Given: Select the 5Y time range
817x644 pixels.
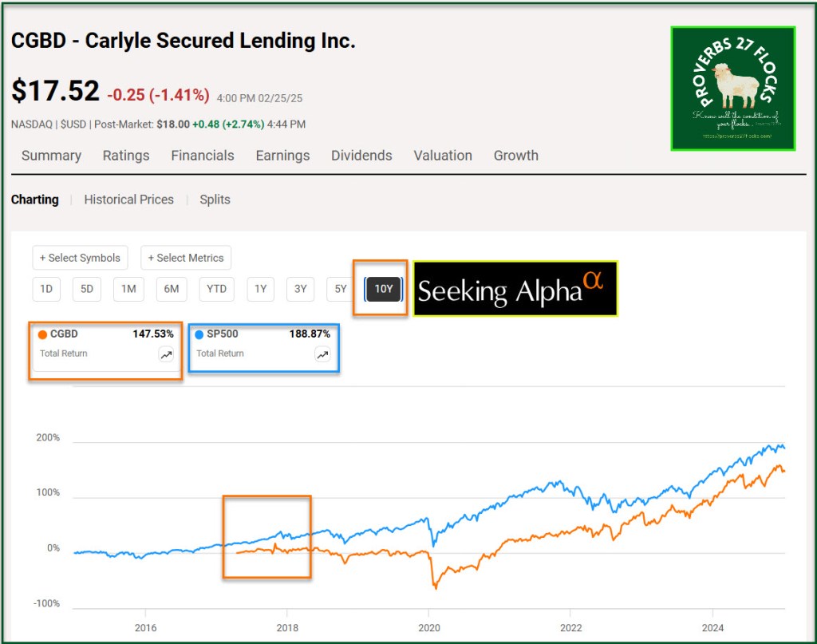Looking at the screenshot, I should click(x=341, y=289).
